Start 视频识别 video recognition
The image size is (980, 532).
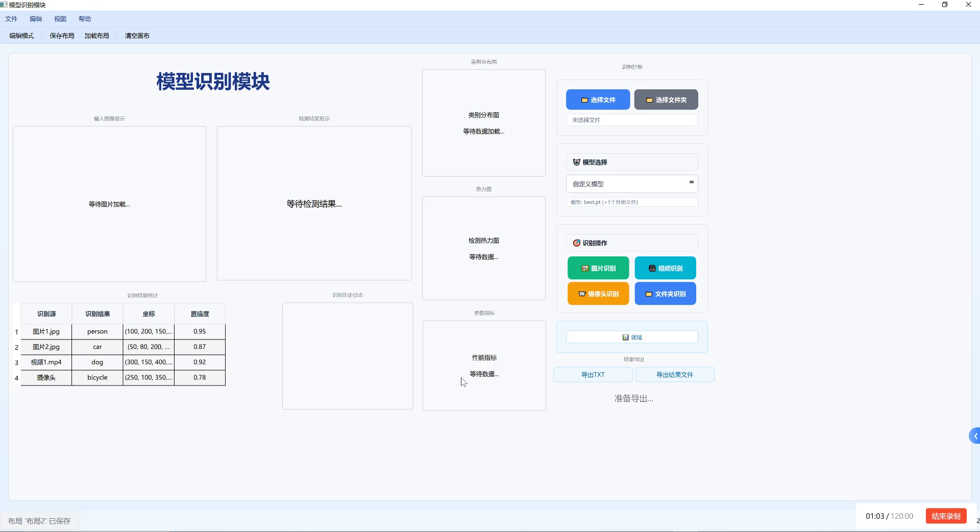(x=665, y=268)
